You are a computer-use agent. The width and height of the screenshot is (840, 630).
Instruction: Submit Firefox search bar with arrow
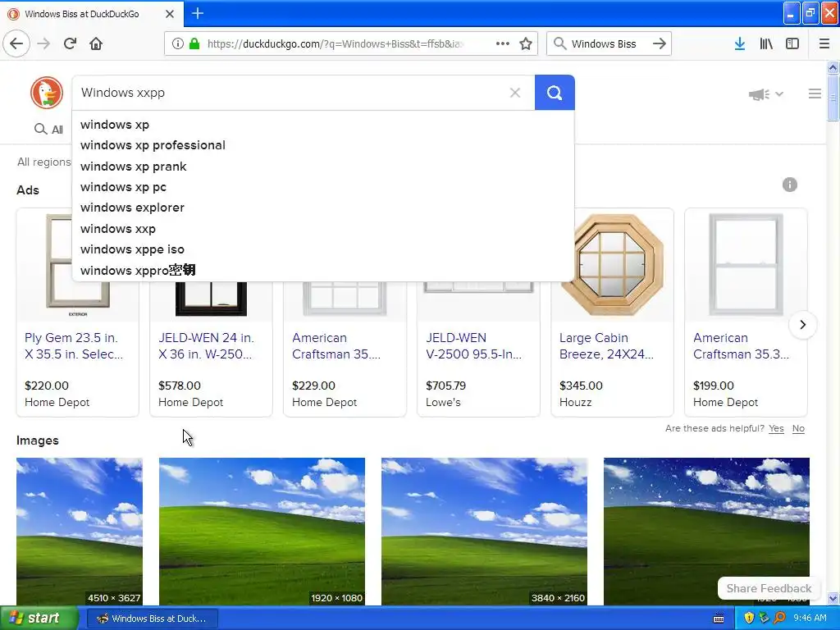(660, 43)
